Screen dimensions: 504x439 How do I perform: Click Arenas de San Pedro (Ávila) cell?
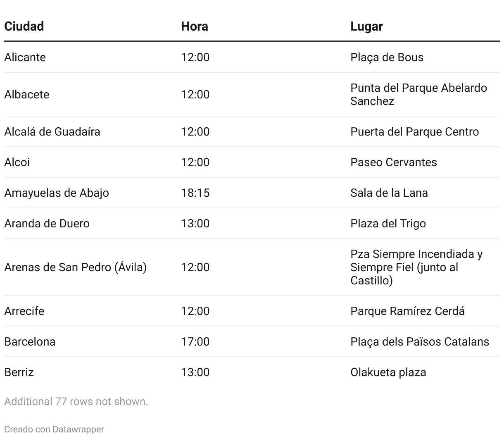click(75, 267)
